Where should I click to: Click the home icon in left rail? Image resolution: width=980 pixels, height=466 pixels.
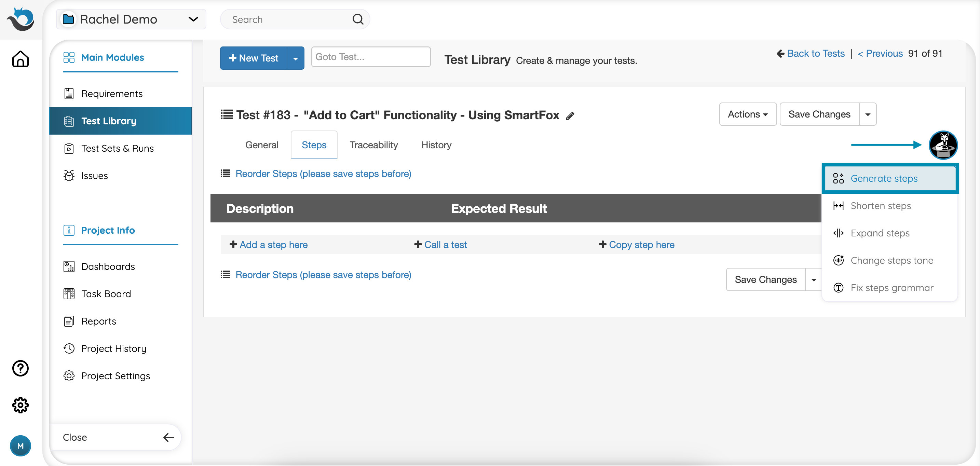coord(21,59)
